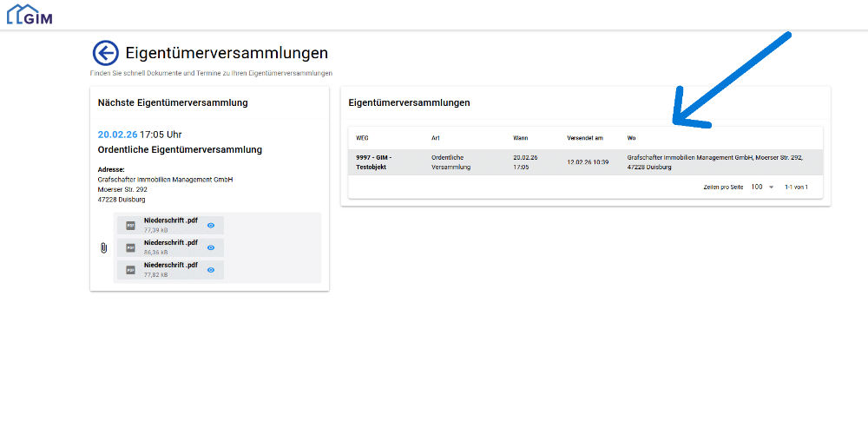
Task: Preview the 86,36 kB Niederschrift via eye icon
Action: pos(211,247)
